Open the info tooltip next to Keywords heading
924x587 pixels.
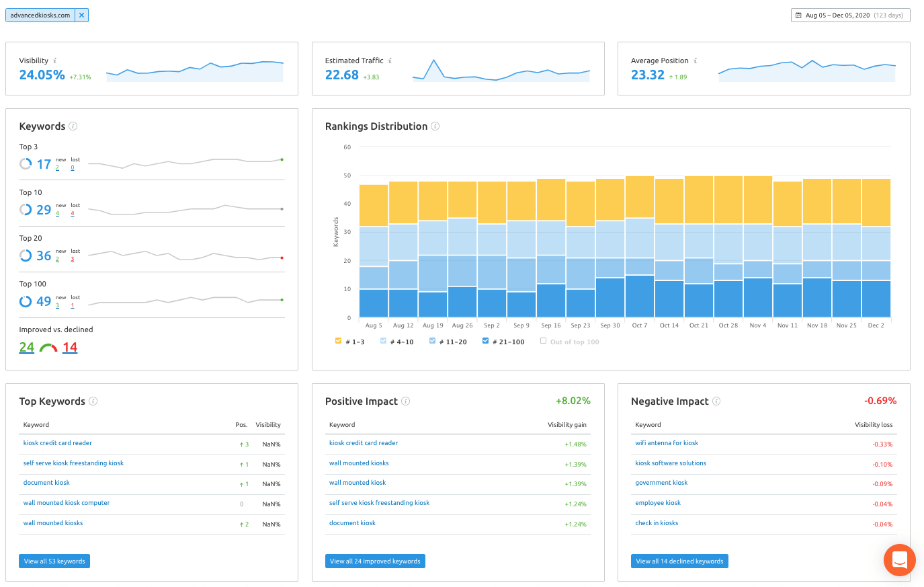(73, 126)
